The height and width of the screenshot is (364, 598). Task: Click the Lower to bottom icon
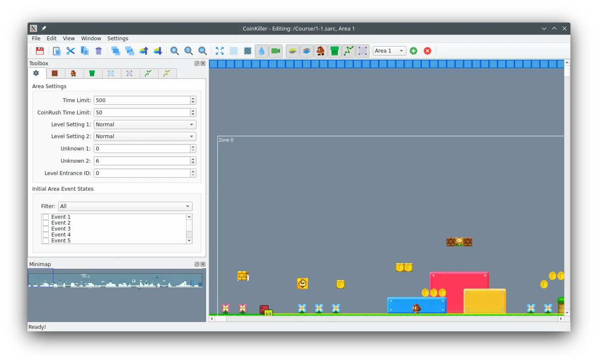point(130,51)
